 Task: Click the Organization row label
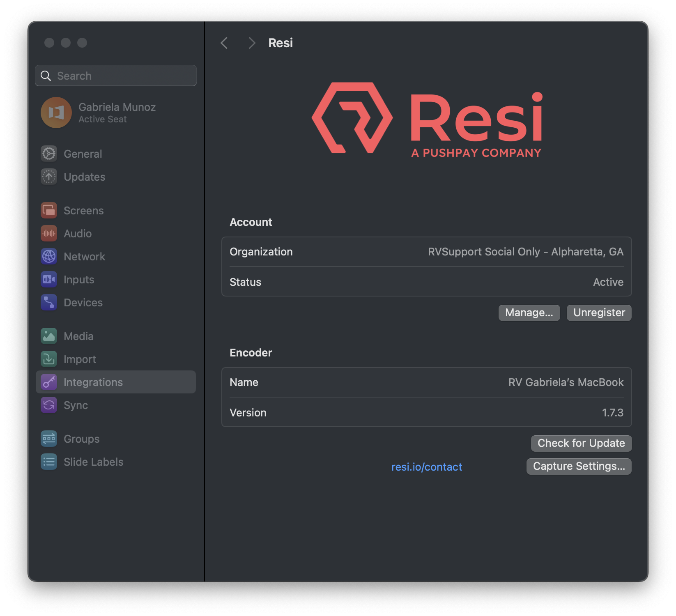pyautogui.click(x=261, y=251)
